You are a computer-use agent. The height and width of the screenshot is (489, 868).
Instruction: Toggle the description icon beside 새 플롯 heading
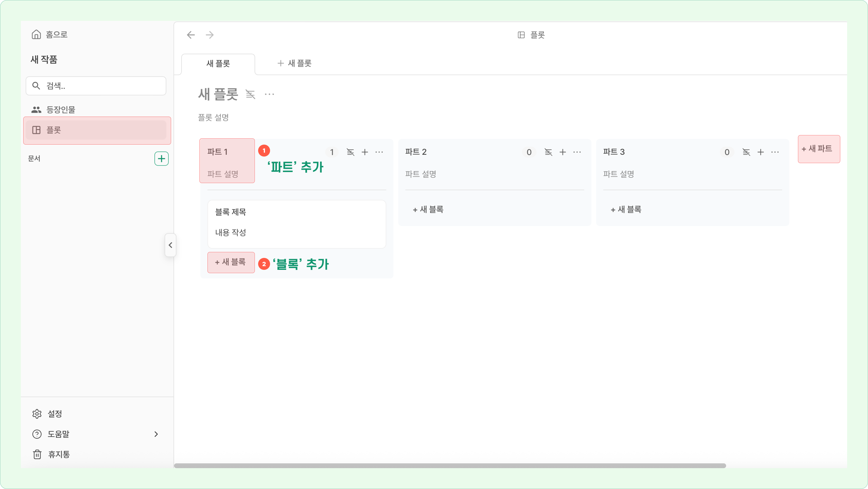click(250, 94)
